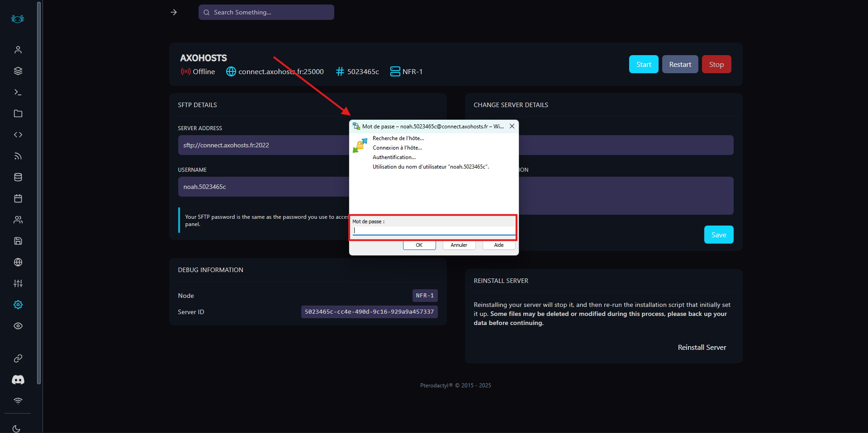Click the Reinstall Server button
The image size is (868, 433).
click(x=702, y=347)
